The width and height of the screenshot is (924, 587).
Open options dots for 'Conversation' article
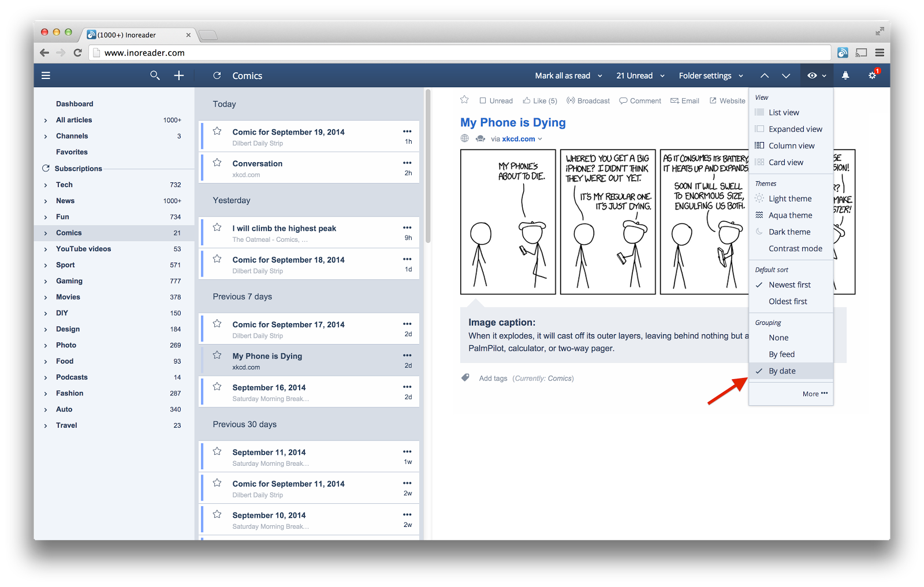407,163
